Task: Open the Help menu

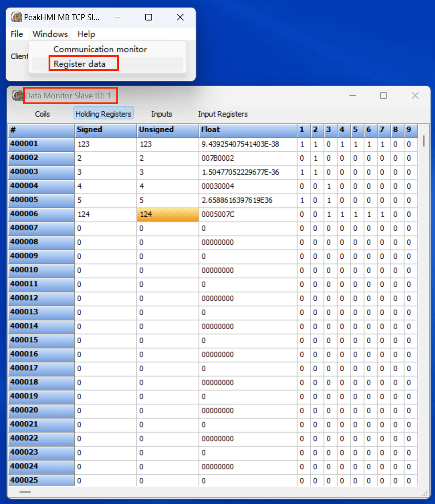Action: (x=86, y=34)
